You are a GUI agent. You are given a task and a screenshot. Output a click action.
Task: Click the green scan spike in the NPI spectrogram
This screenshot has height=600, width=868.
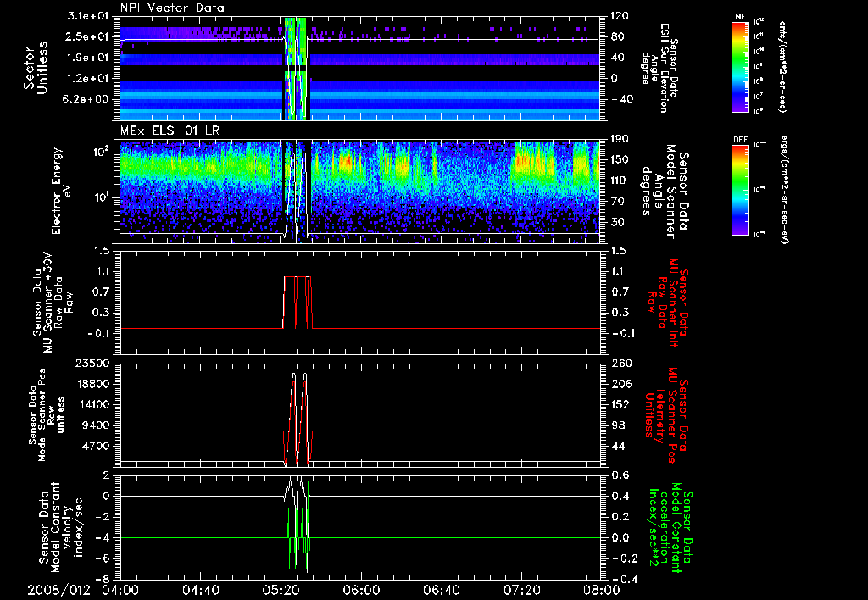(296, 68)
